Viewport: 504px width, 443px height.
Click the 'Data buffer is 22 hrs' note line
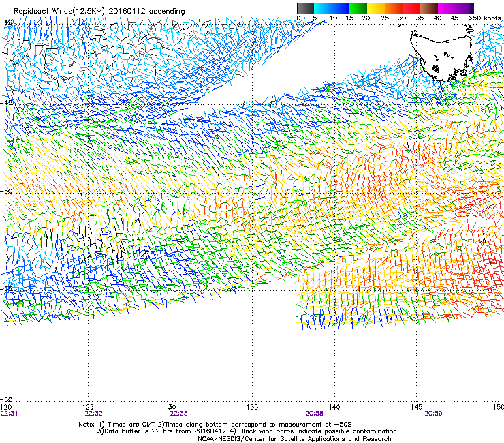[x=247, y=431]
